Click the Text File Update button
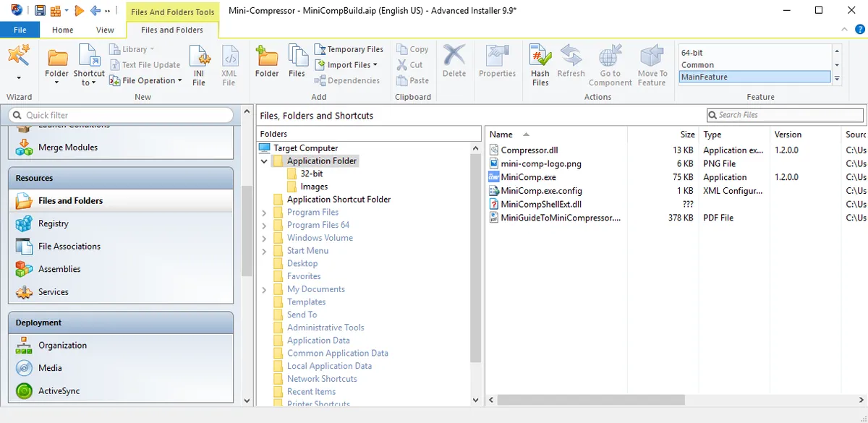The width and height of the screenshot is (868, 423). [x=145, y=64]
